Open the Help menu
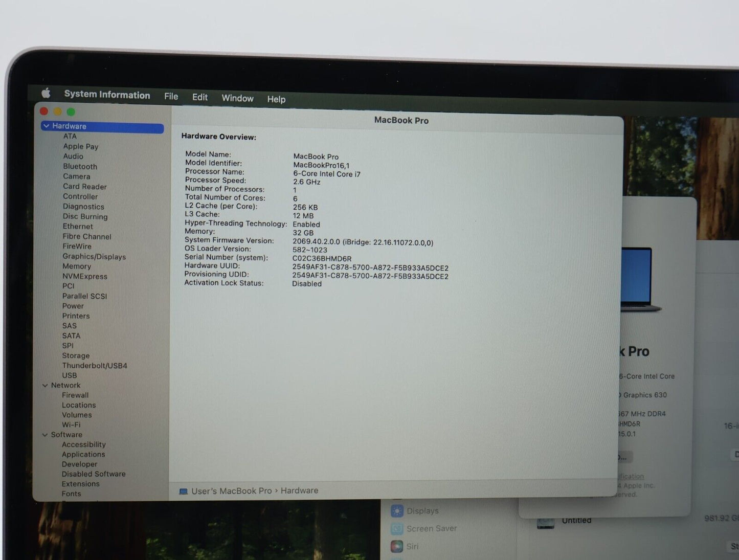Viewport: 739px width, 560px height. pos(276,99)
